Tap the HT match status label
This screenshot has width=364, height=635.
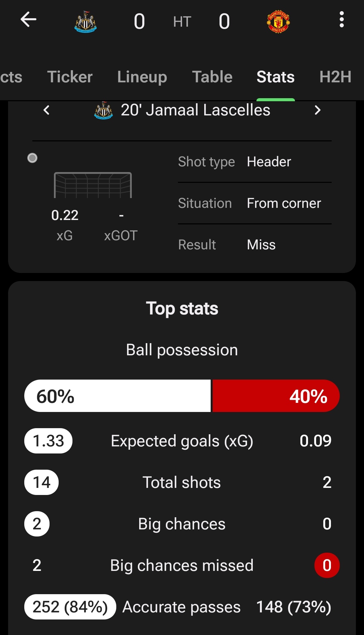pos(182,22)
